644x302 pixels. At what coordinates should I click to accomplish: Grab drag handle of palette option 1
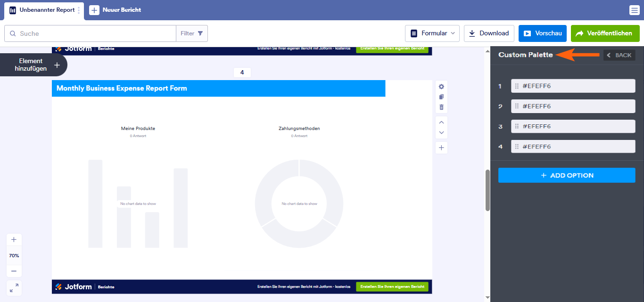click(517, 86)
